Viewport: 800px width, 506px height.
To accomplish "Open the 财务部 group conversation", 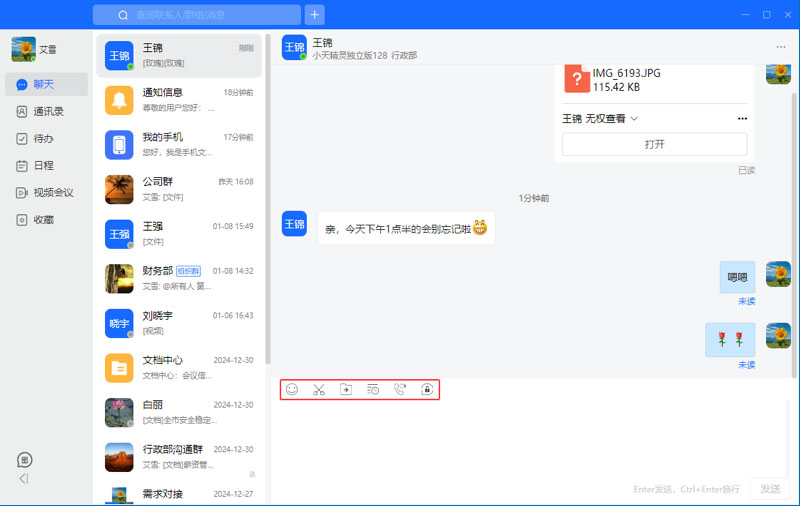I will click(181, 278).
